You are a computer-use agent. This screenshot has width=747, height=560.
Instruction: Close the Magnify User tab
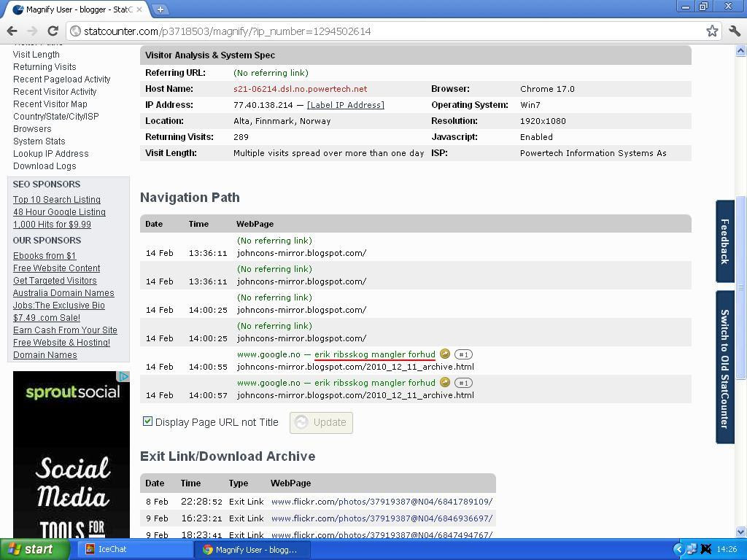click(139, 9)
